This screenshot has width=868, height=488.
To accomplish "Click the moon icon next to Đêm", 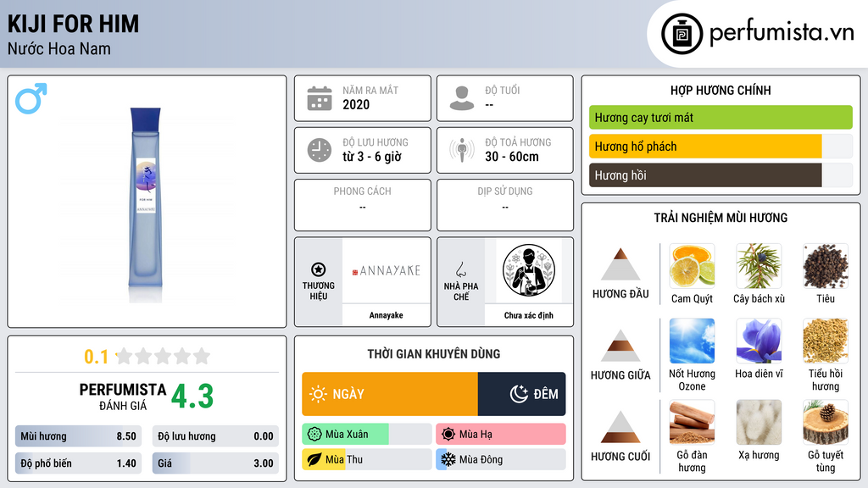I will pos(520,394).
